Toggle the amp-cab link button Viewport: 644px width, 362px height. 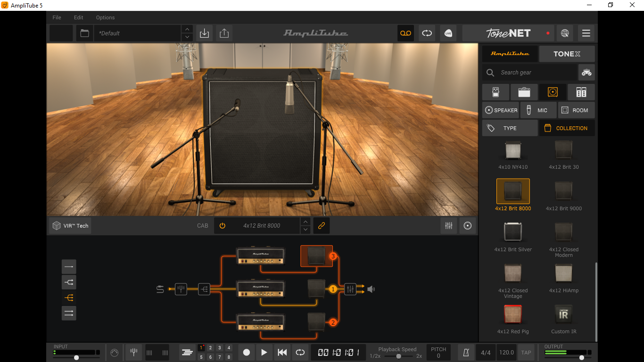(x=322, y=226)
